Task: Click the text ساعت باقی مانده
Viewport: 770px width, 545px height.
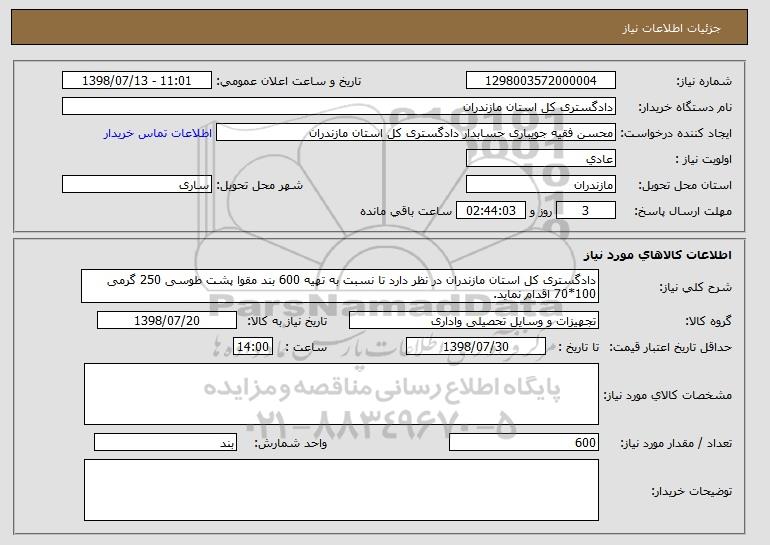Action: 406,212
